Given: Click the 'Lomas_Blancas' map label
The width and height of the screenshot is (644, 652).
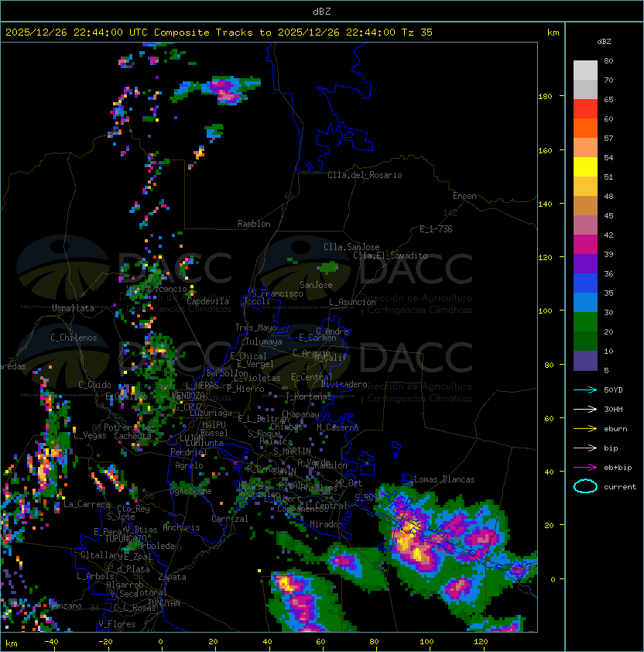Looking at the screenshot, I should click(x=444, y=479).
